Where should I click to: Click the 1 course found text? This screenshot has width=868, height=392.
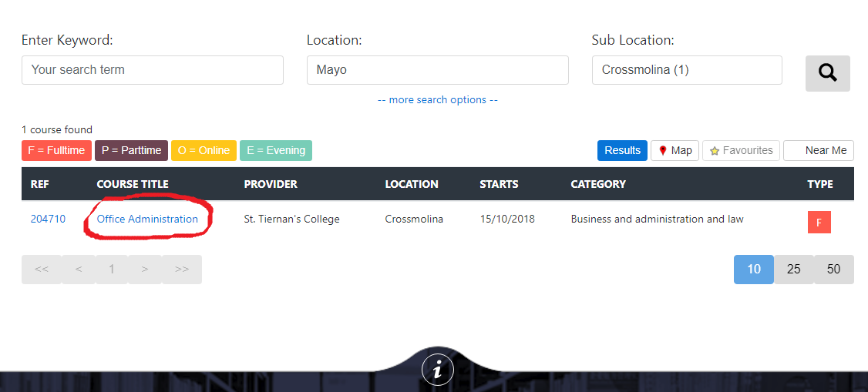tap(57, 130)
